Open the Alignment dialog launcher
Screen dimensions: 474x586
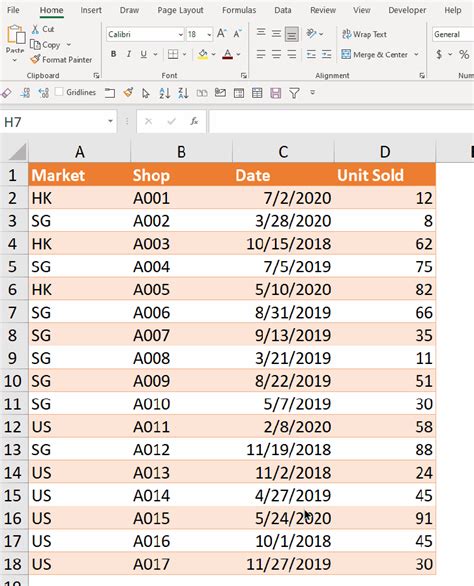point(422,76)
